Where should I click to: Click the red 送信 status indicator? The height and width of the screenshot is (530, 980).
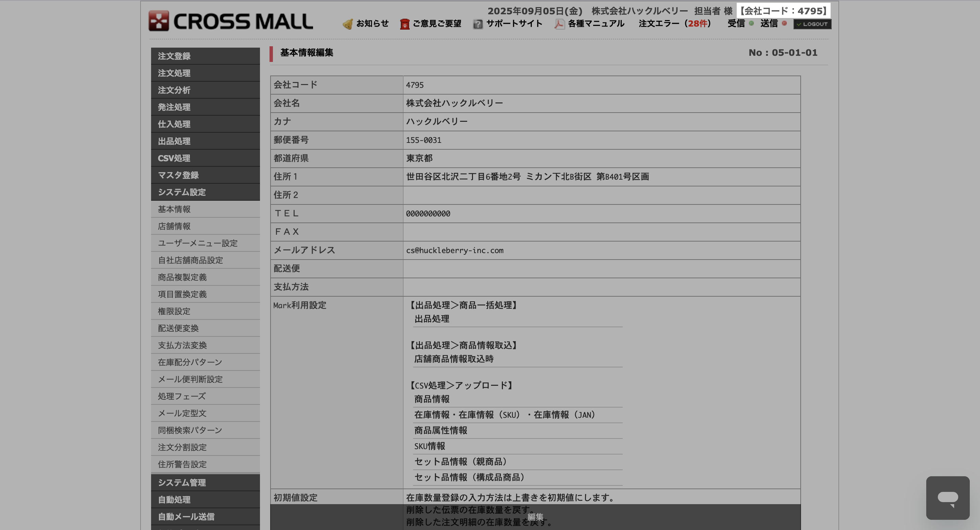coord(784,23)
